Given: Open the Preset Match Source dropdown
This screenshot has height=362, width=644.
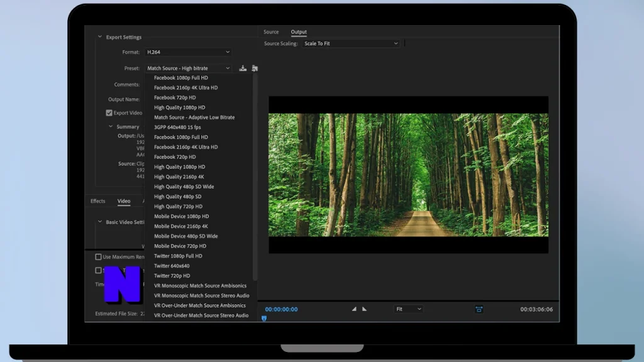Looking at the screenshot, I should 187,68.
